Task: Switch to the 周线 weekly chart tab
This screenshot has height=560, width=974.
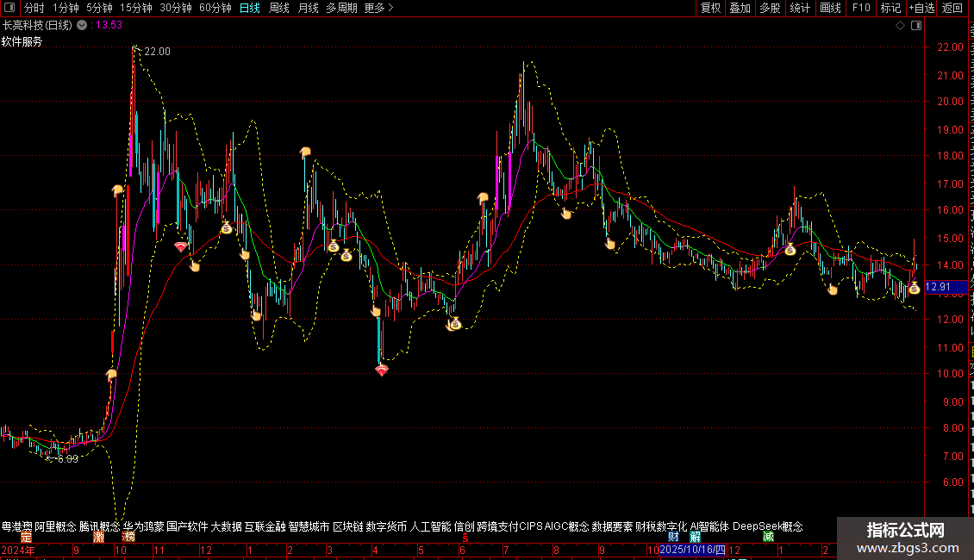Action: coord(279,8)
